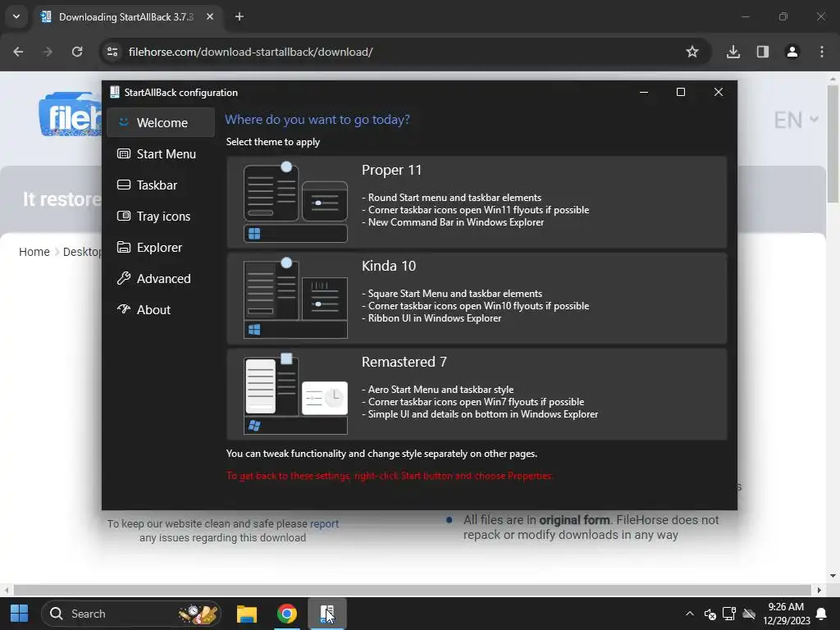Maximize the StartAllBack configuration window
The height and width of the screenshot is (630, 840).
coord(681,92)
